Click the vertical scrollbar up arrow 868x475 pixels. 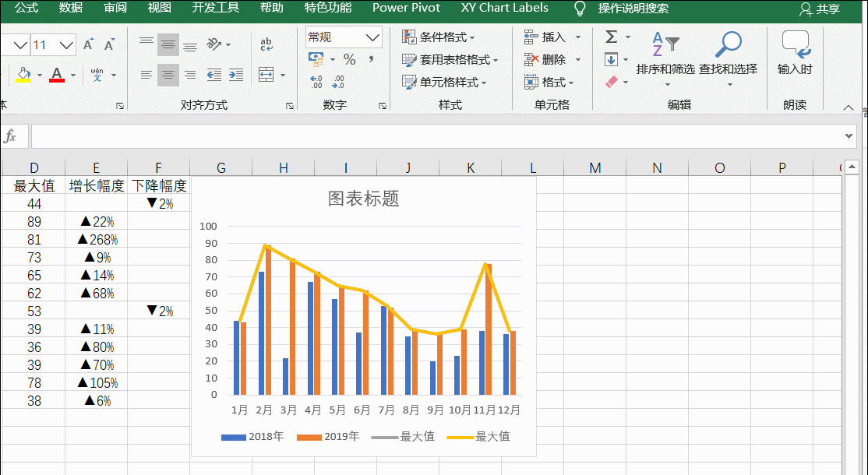tap(852, 167)
